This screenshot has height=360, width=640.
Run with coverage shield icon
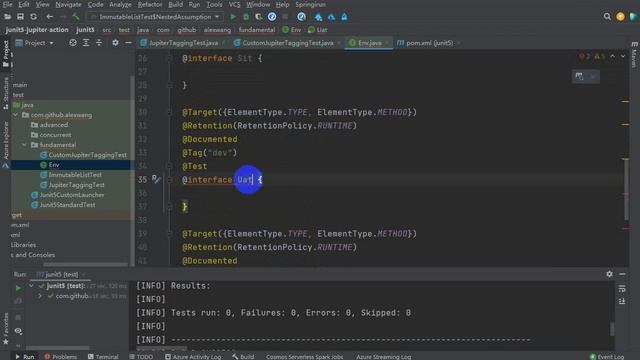[258, 17]
